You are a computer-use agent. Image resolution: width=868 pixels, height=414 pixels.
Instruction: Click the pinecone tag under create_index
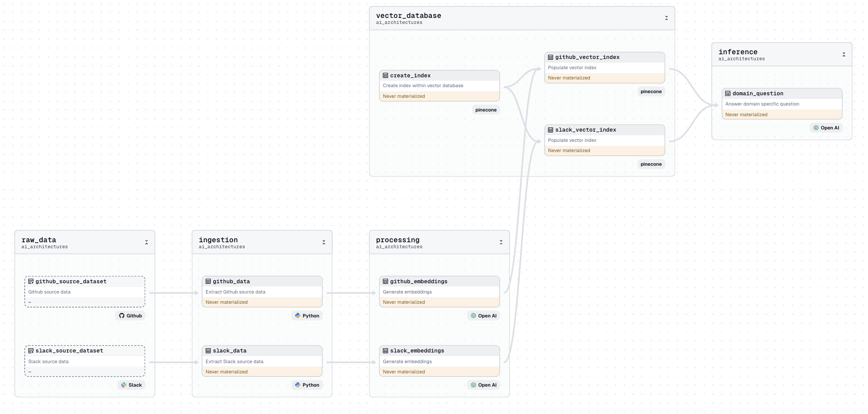pos(486,110)
